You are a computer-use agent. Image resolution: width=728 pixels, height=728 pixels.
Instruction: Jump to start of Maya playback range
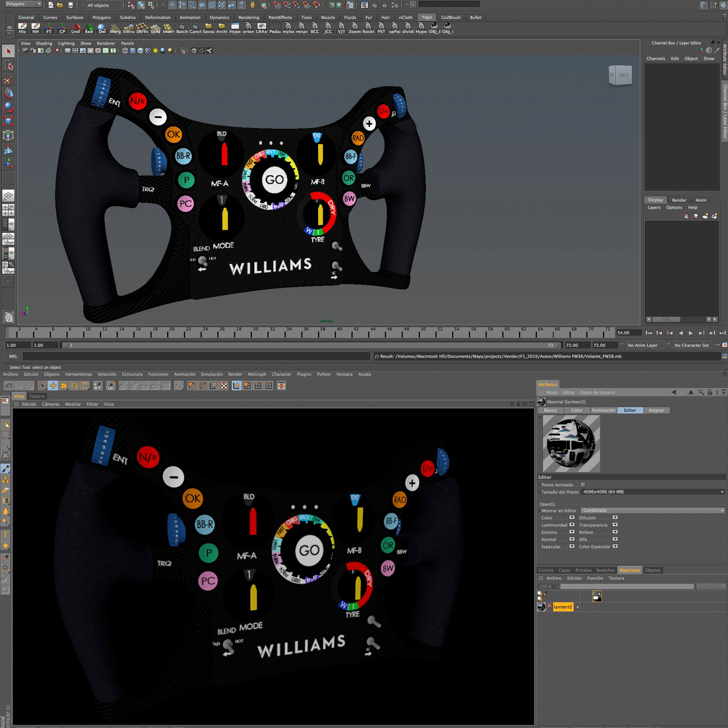coord(649,333)
